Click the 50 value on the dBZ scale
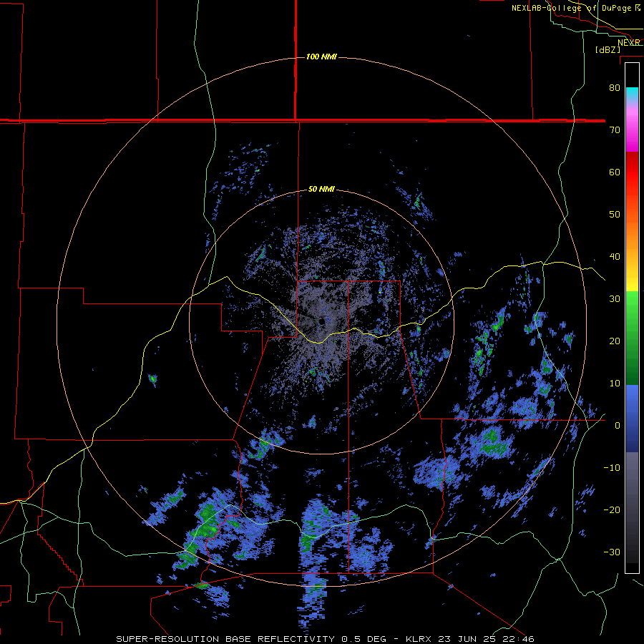The width and height of the screenshot is (644, 644). pos(615,215)
